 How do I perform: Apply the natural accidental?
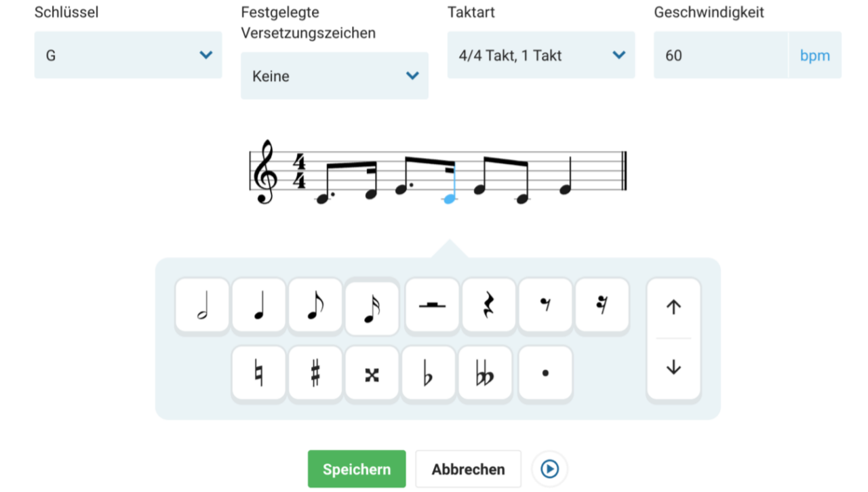259,373
